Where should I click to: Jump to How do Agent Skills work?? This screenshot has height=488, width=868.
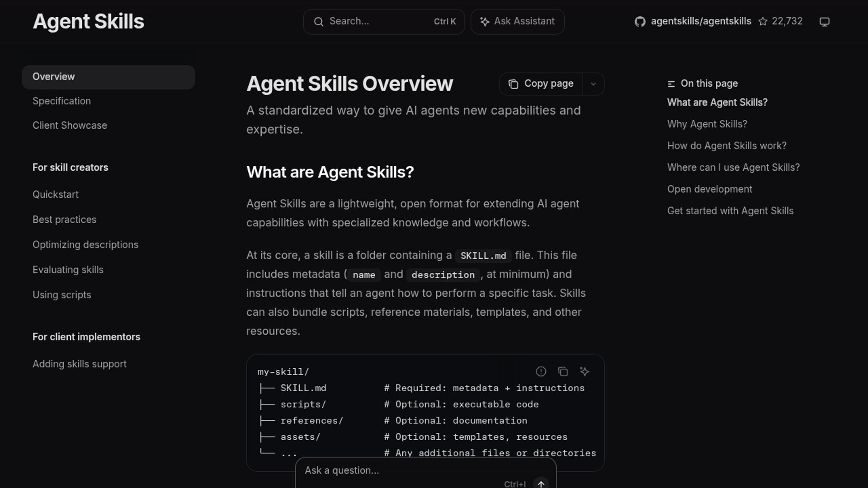[x=727, y=146]
